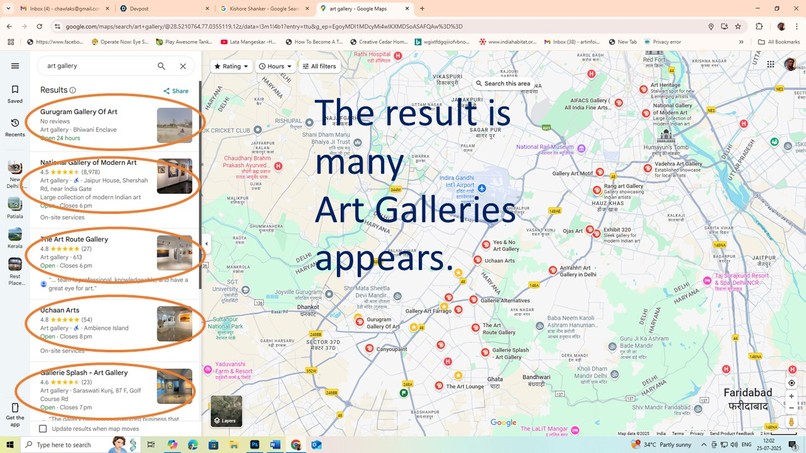Click Send Product Feedback link

(731, 433)
